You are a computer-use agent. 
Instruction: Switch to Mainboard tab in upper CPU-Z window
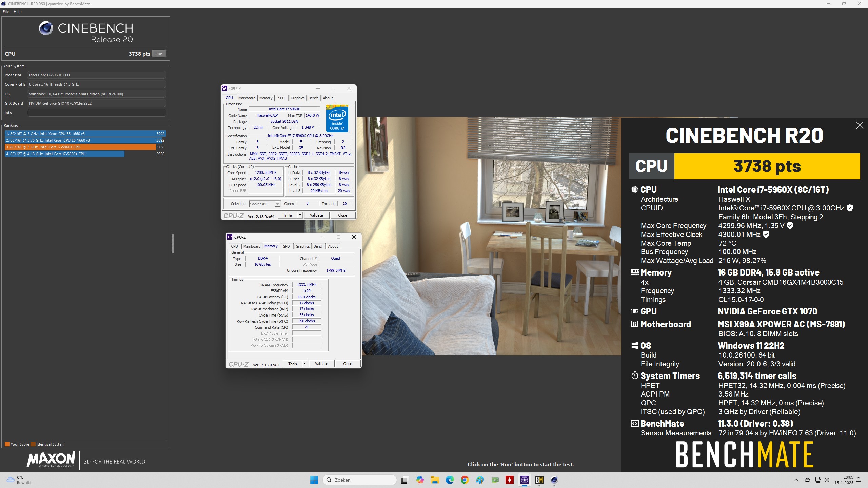[x=247, y=98]
